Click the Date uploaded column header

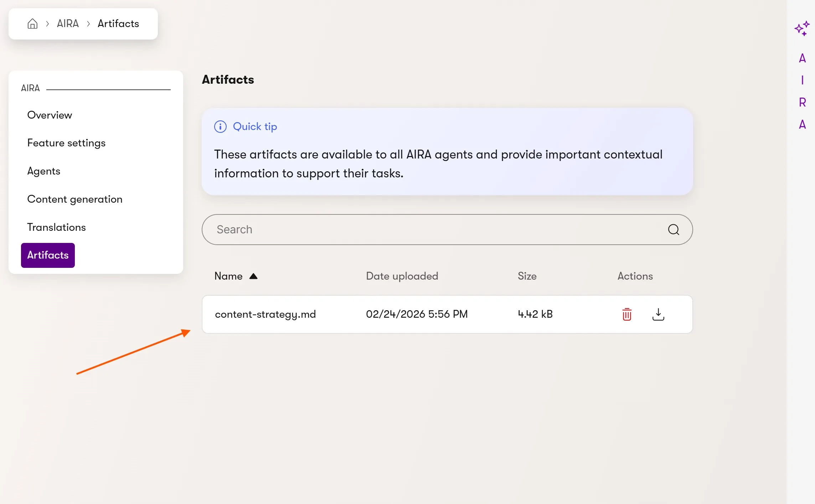click(x=402, y=276)
